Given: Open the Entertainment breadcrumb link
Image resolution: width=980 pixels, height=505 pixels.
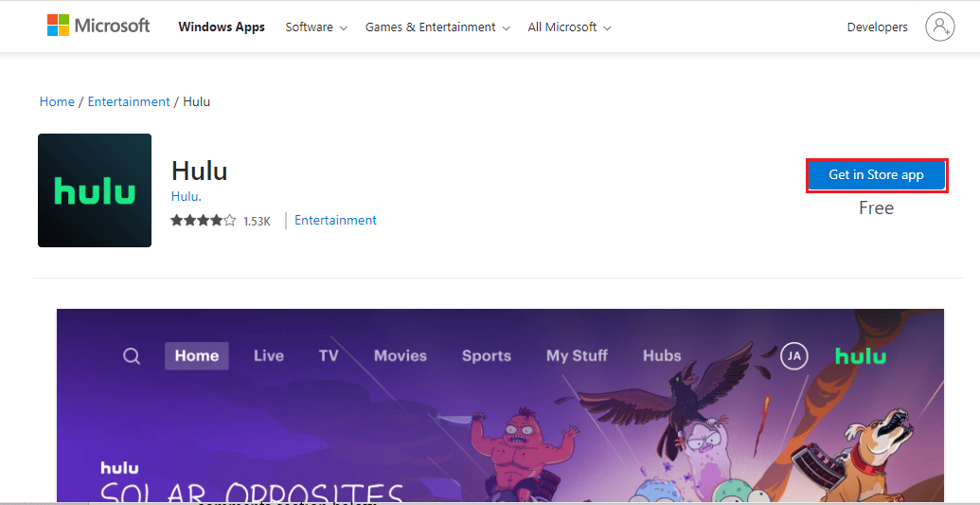Looking at the screenshot, I should [x=129, y=101].
